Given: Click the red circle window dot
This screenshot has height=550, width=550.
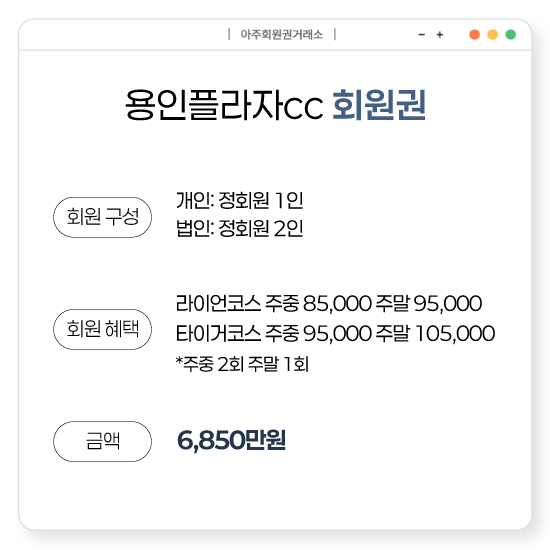Looking at the screenshot, I should [x=475, y=35].
